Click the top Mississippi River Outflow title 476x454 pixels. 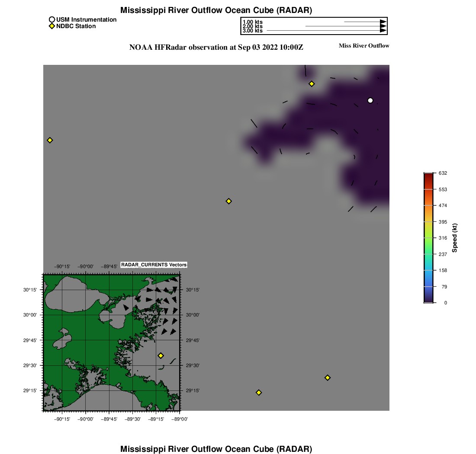coord(216,10)
